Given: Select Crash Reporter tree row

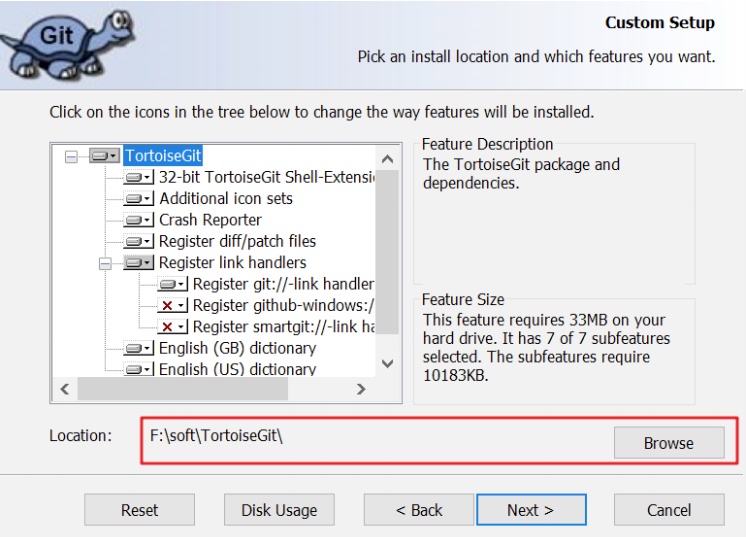Looking at the screenshot, I should point(210,220).
